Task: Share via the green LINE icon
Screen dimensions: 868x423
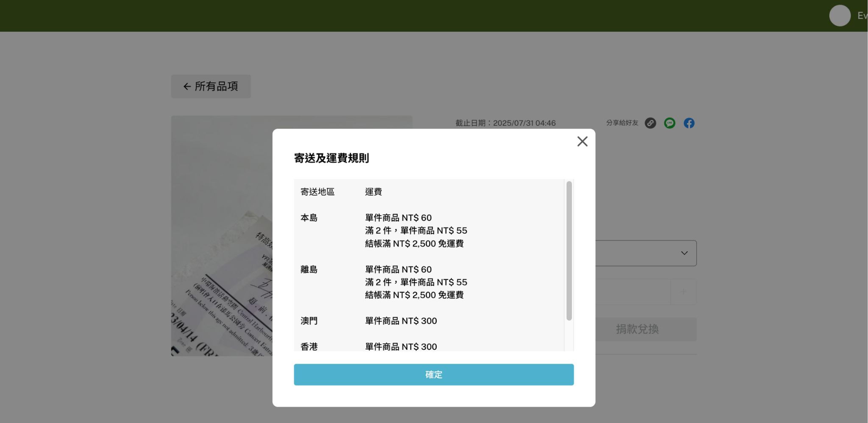Action: coord(669,123)
